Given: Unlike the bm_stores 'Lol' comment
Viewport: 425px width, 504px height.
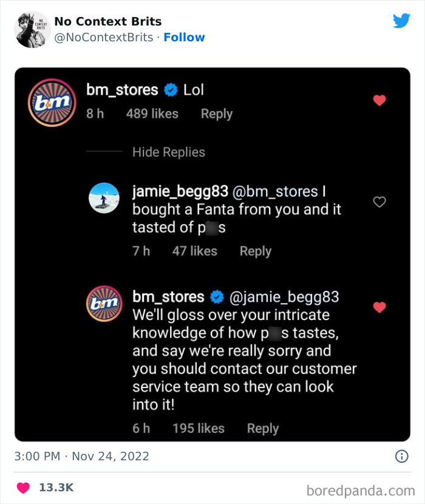Looking at the screenshot, I should [x=379, y=101].
